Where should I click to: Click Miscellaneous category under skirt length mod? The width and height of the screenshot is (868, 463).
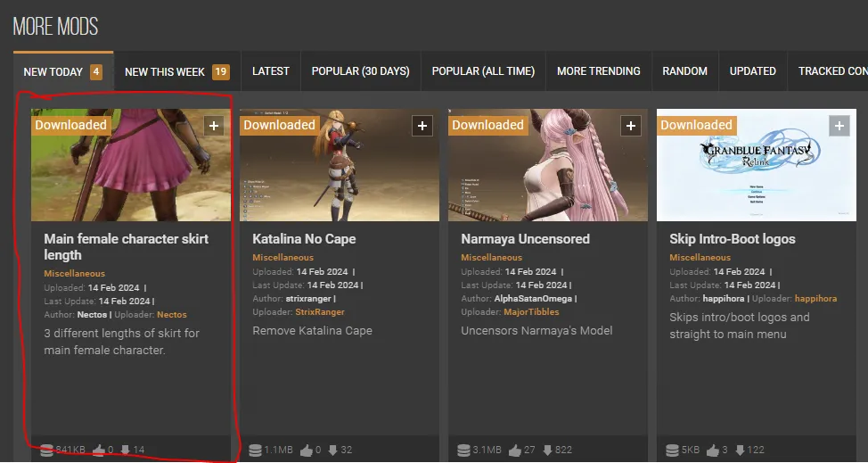74,274
